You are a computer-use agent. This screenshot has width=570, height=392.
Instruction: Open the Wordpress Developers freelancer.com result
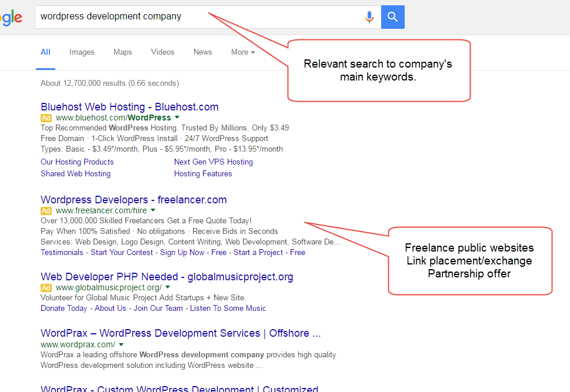coord(134,199)
